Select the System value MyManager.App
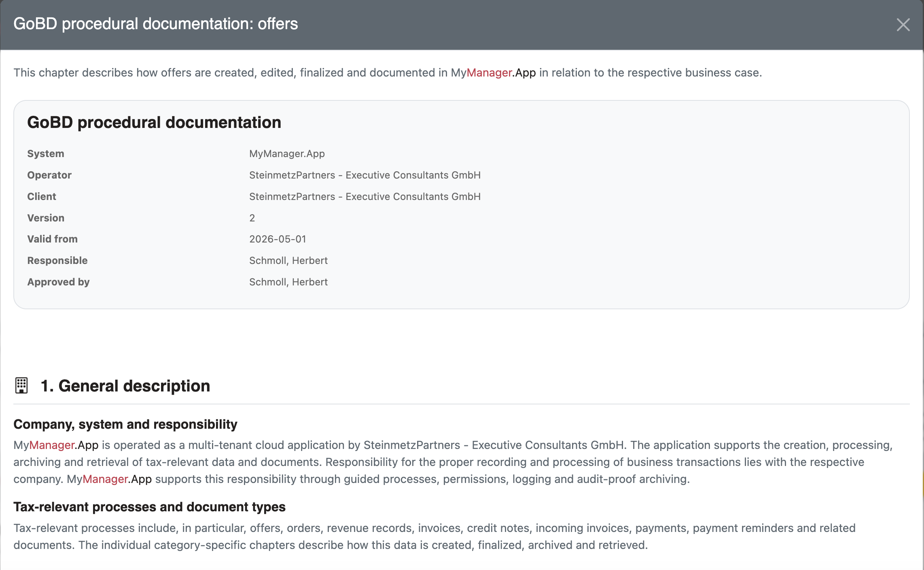Viewport: 924px width, 570px height. pyautogui.click(x=287, y=153)
